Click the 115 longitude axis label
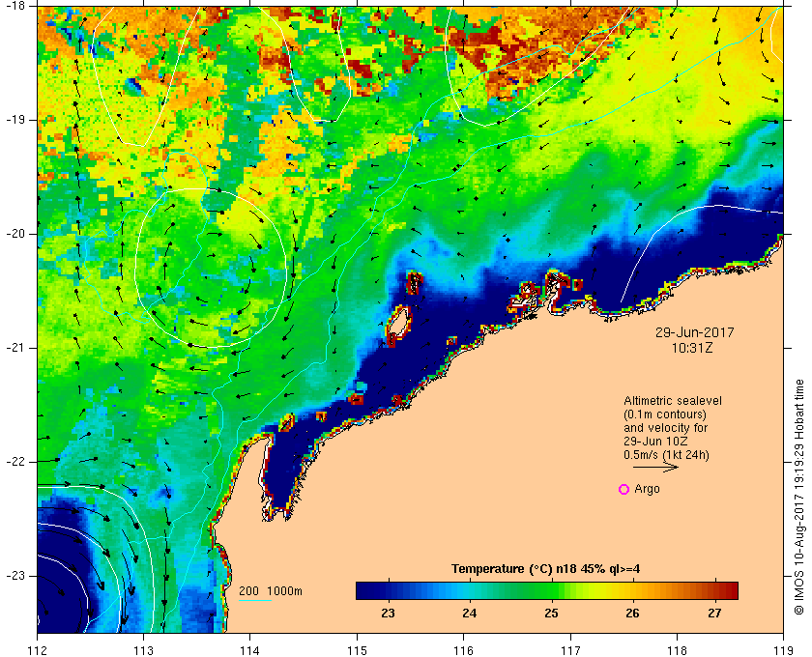This screenshot has width=812, height=657. (357, 649)
